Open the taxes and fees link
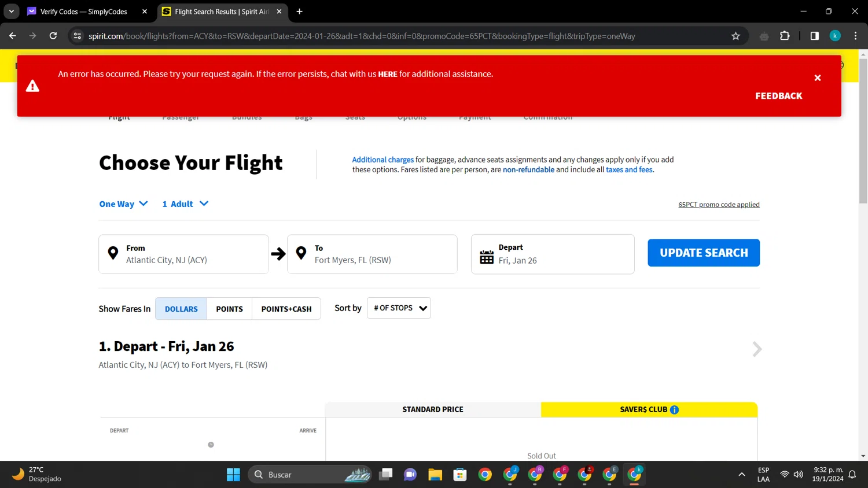Image resolution: width=868 pixels, height=488 pixels. (629, 169)
